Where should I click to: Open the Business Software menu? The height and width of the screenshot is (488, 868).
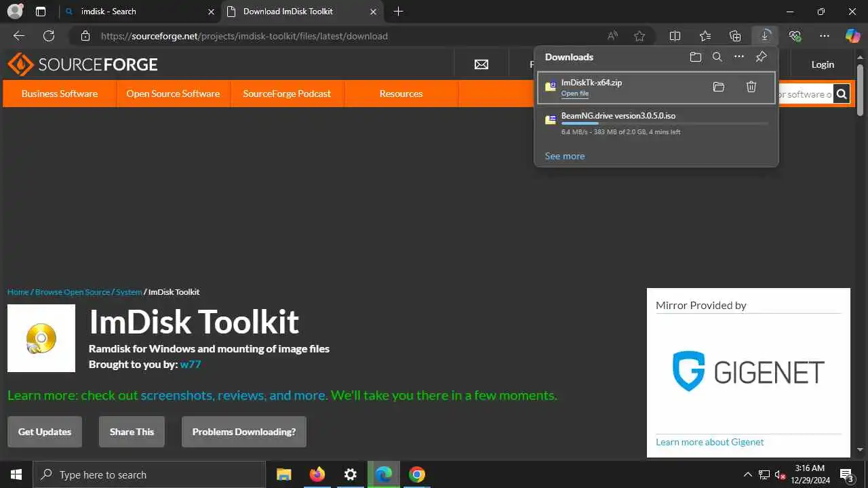pos(60,94)
